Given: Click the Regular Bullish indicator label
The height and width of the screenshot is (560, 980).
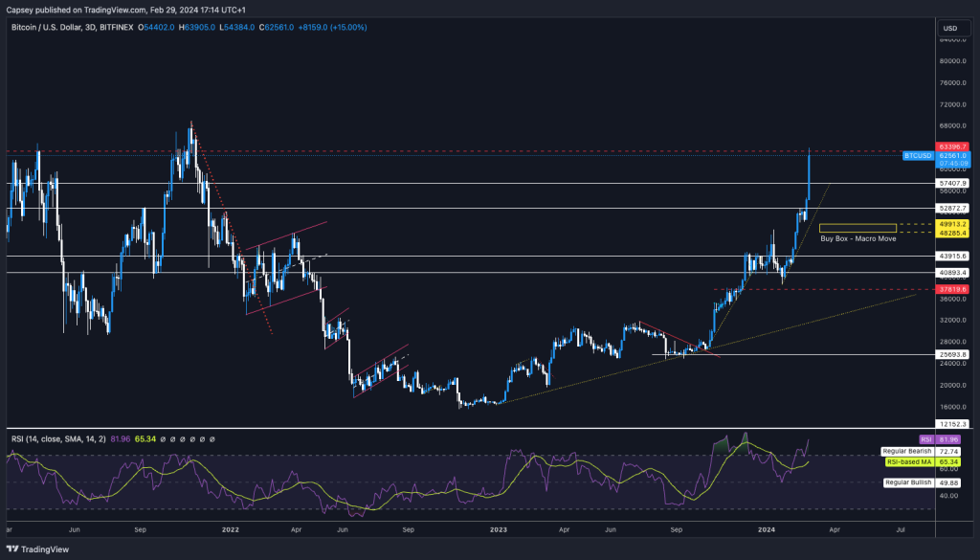Looking at the screenshot, I should (x=904, y=482).
